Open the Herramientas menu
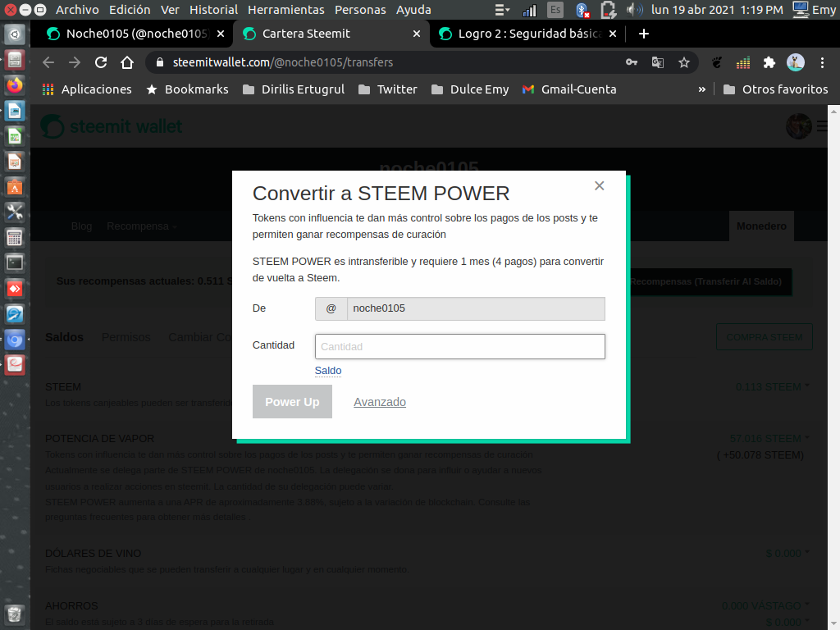Screen dimensions: 840x630 (286, 10)
